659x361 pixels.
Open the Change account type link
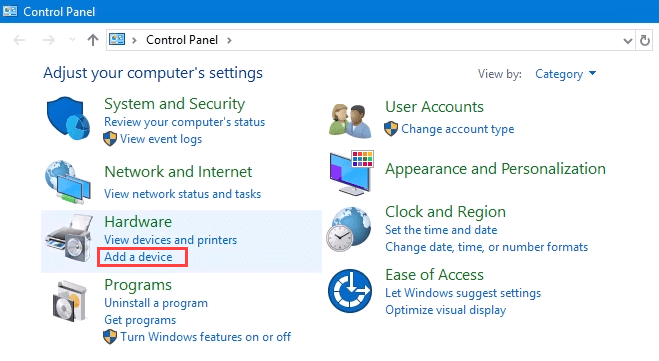(457, 129)
